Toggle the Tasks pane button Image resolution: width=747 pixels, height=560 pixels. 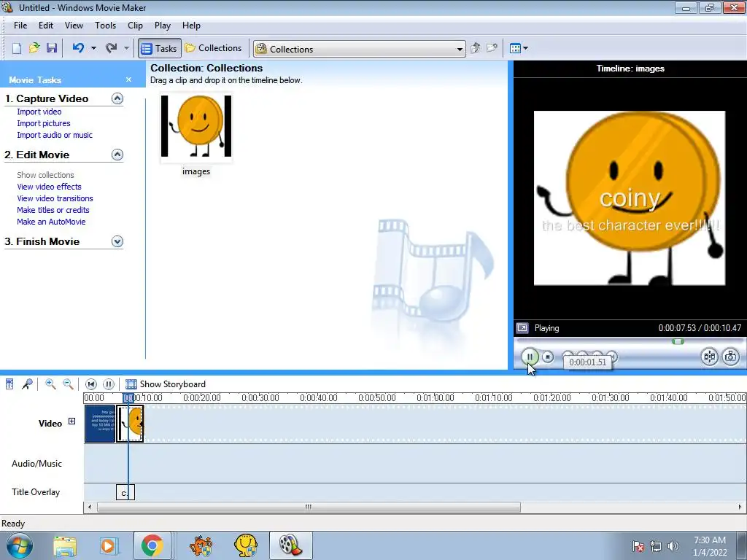click(160, 48)
